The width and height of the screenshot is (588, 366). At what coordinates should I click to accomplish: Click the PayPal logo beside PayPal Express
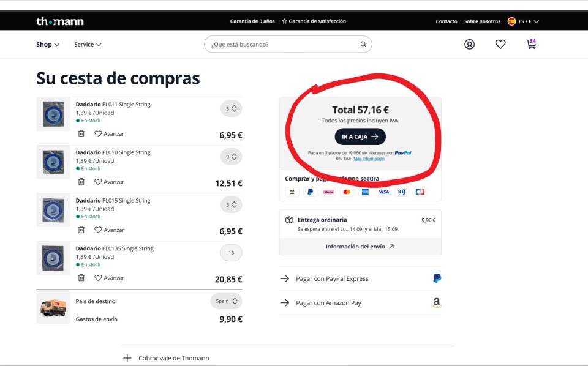click(x=437, y=278)
